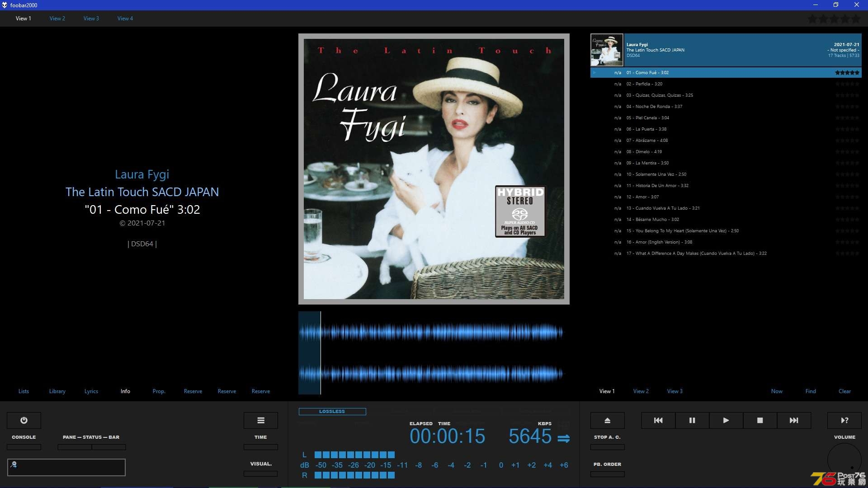Seek within the waveform seekbar
The width and height of the screenshot is (868, 488).
click(434, 353)
